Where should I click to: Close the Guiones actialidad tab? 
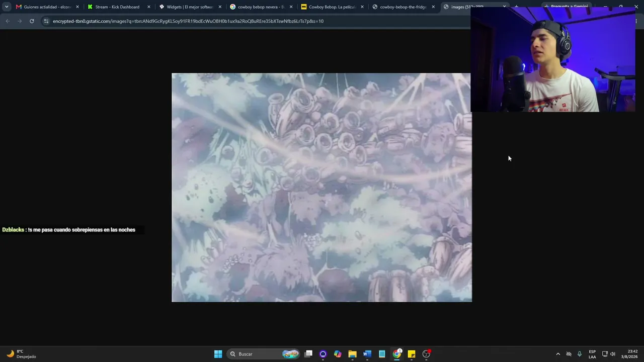[77, 7]
